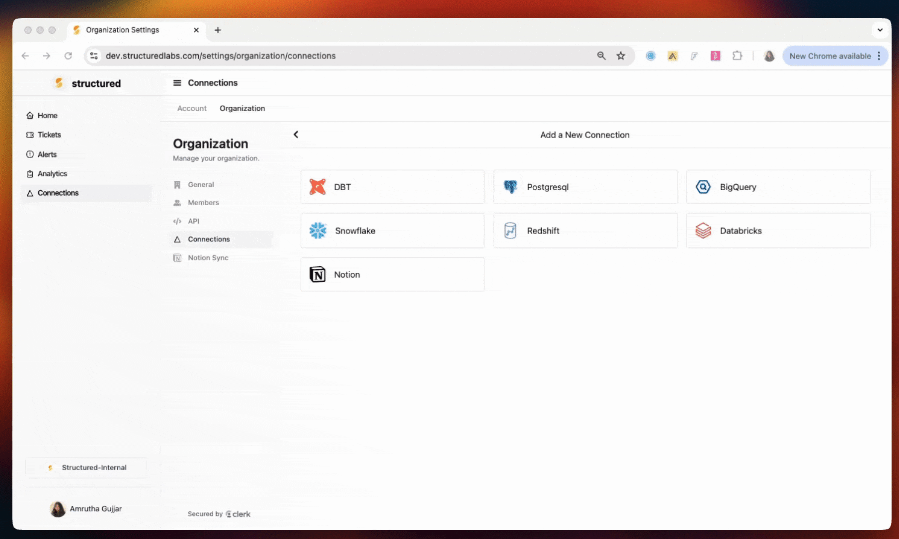Open Alerts in the sidebar

(x=86, y=154)
